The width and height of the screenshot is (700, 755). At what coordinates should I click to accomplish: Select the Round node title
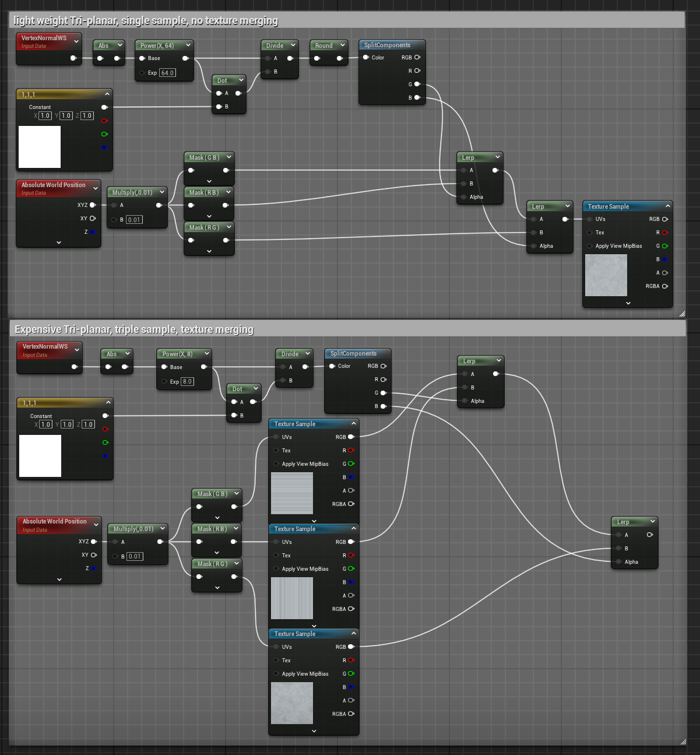coord(324,45)
